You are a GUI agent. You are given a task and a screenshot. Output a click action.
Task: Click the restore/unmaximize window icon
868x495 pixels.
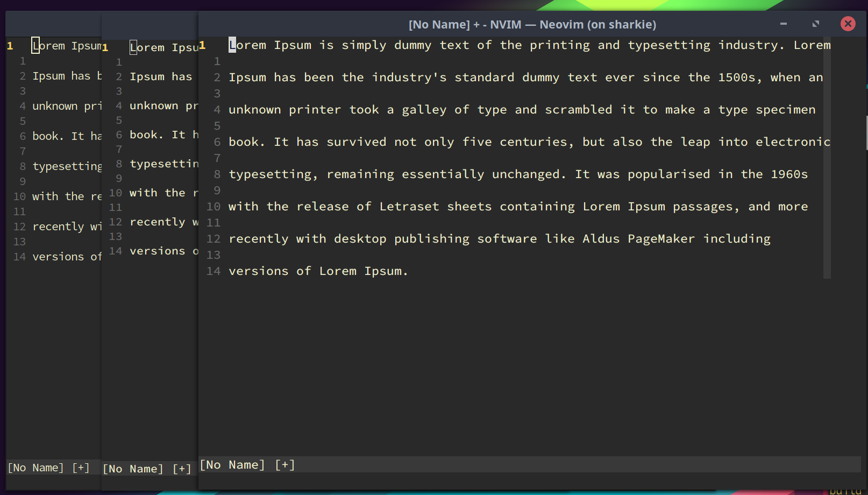click(815, 24)
